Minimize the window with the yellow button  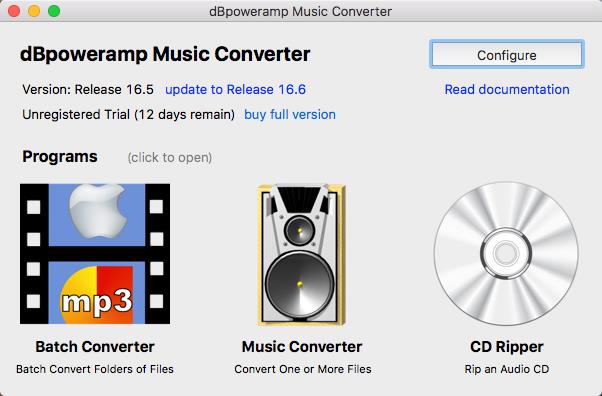(34, 11)
